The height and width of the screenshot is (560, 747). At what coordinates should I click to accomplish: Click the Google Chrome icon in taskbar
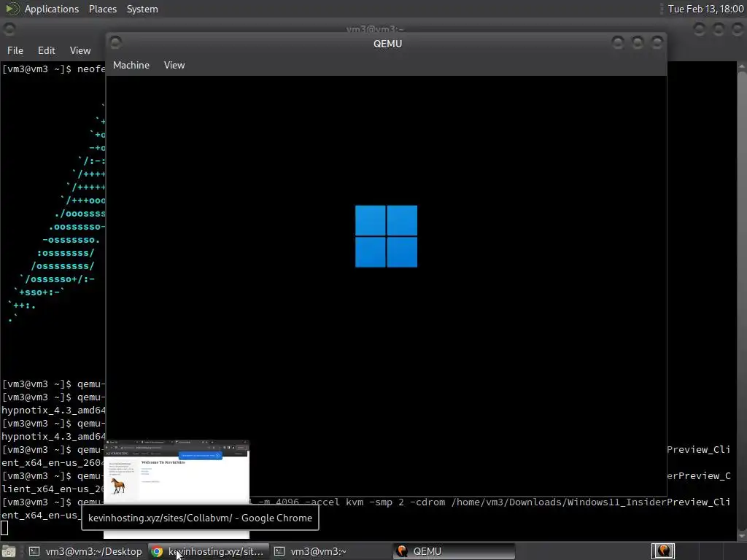pos(157,551)
